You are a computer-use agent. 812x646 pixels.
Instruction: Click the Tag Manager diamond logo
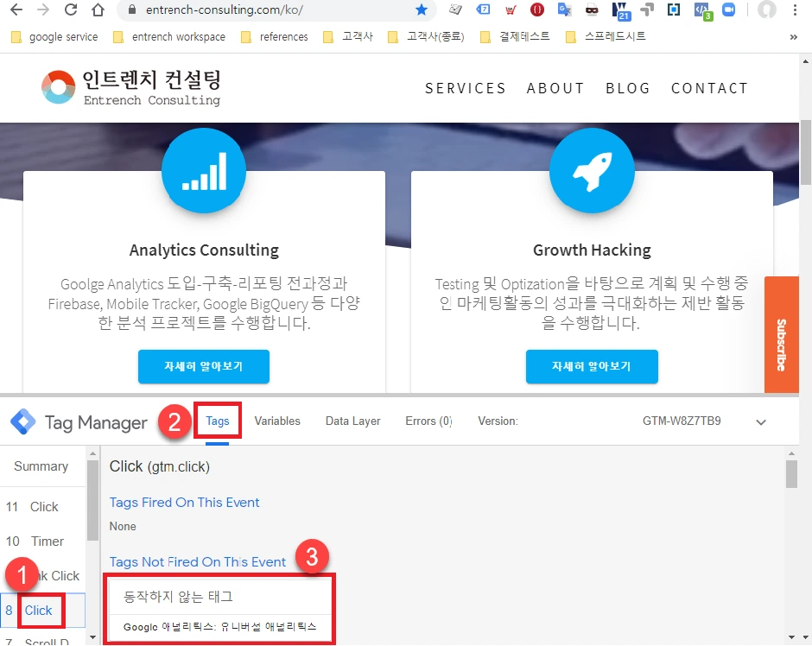[x=22, y=421]
